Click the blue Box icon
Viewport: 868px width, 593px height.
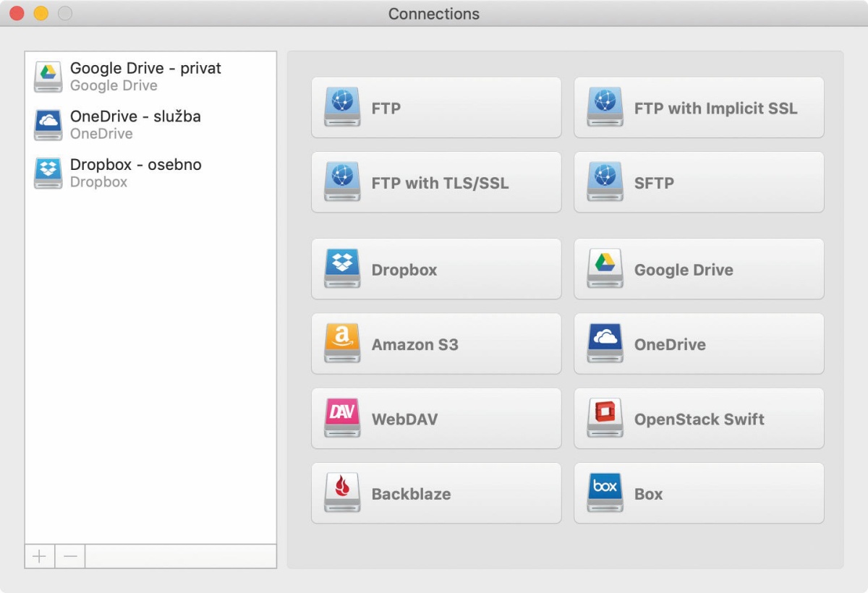point(605,493)
